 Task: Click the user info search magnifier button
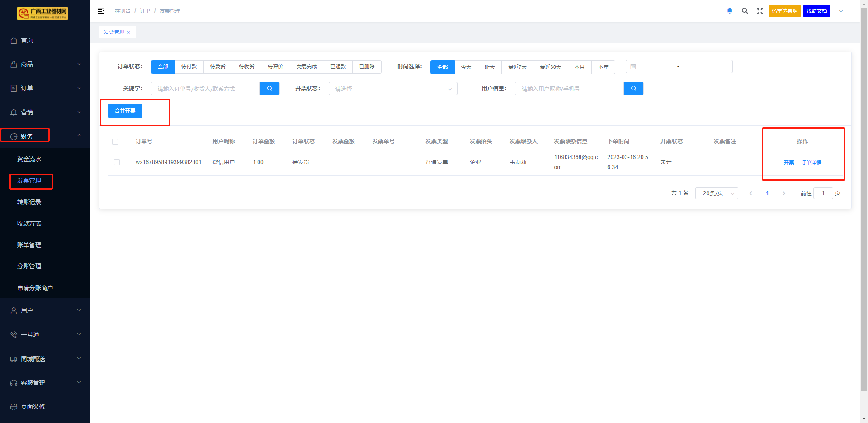tap(633, 89)
